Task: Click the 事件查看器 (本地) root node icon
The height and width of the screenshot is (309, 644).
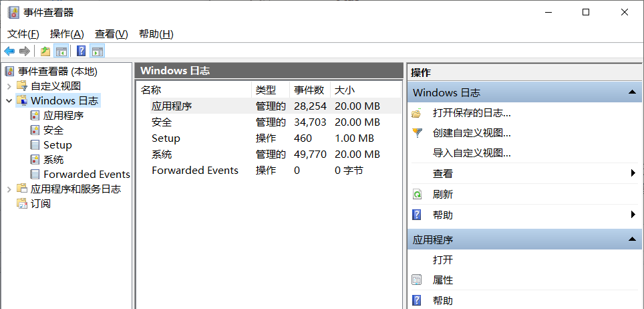Action: pos(9,72)
